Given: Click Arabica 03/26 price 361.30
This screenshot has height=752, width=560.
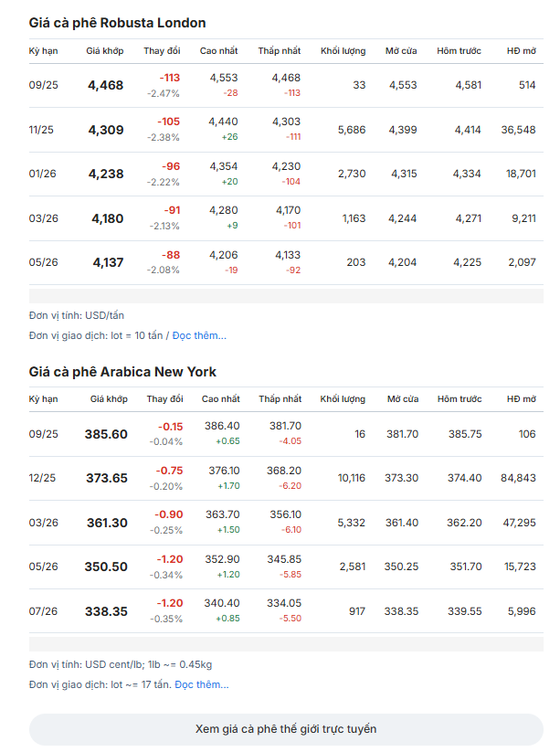Looking at the screenshot, I should pyautogui.click(x=107, y=523).
